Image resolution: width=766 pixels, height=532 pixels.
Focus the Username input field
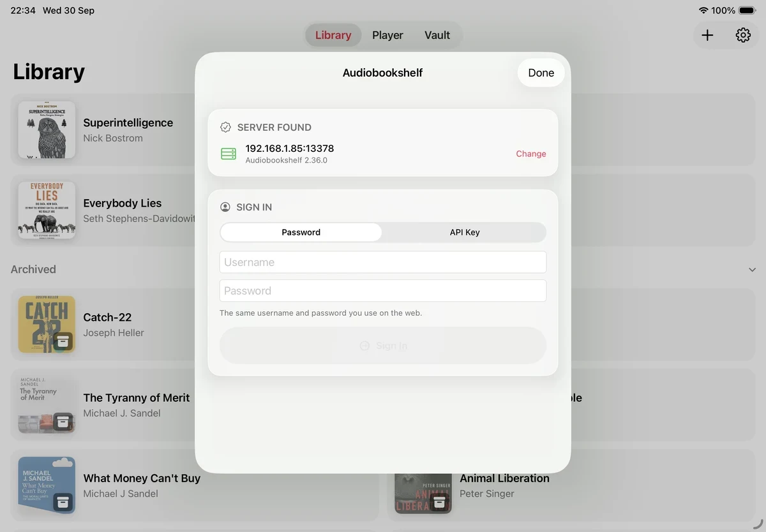click(383, 262)
